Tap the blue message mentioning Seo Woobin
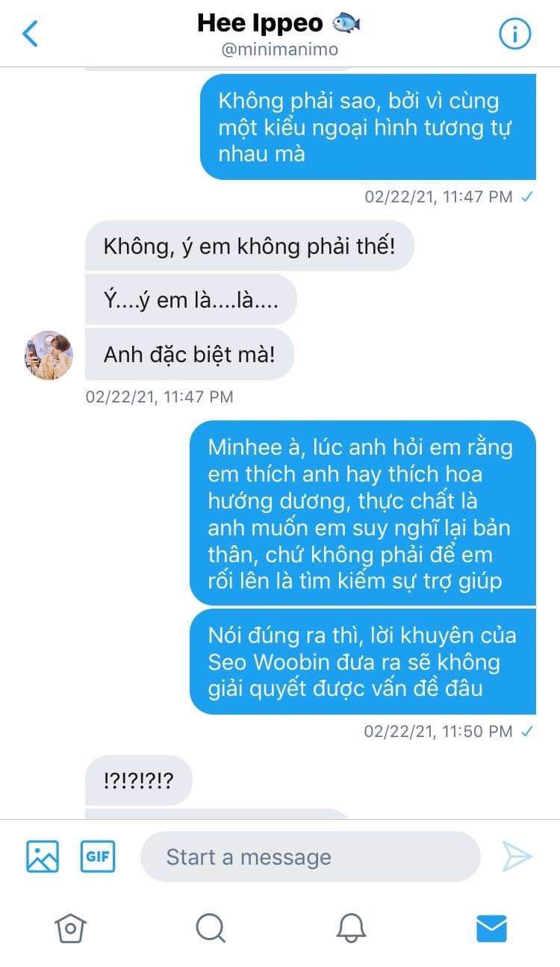Image resolution: width=560 pixels, height=967 pixels. (363, 662)
